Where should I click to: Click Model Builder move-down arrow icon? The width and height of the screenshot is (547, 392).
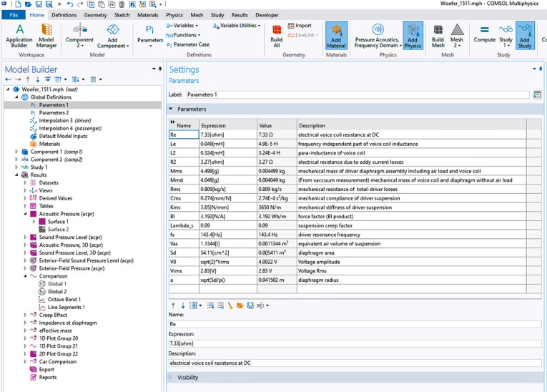pyautogui.click(x=38, y=79)
